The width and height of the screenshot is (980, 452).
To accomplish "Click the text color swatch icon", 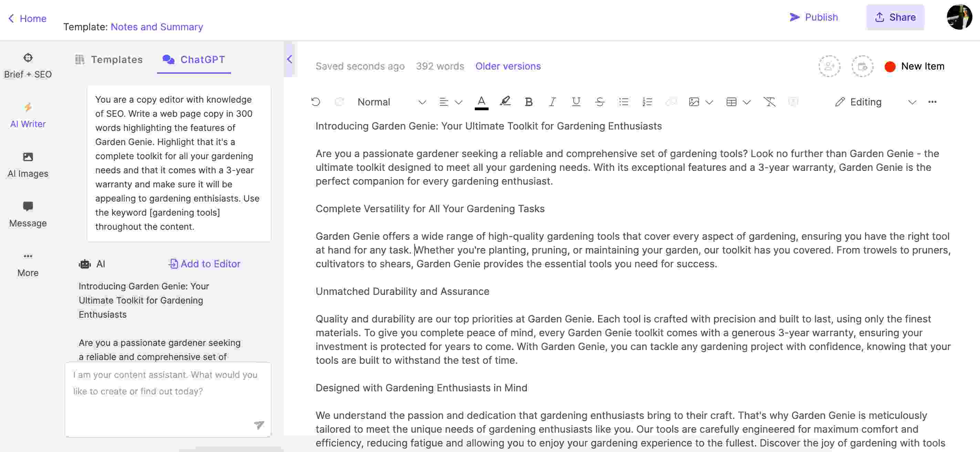I will click(481, 101).
